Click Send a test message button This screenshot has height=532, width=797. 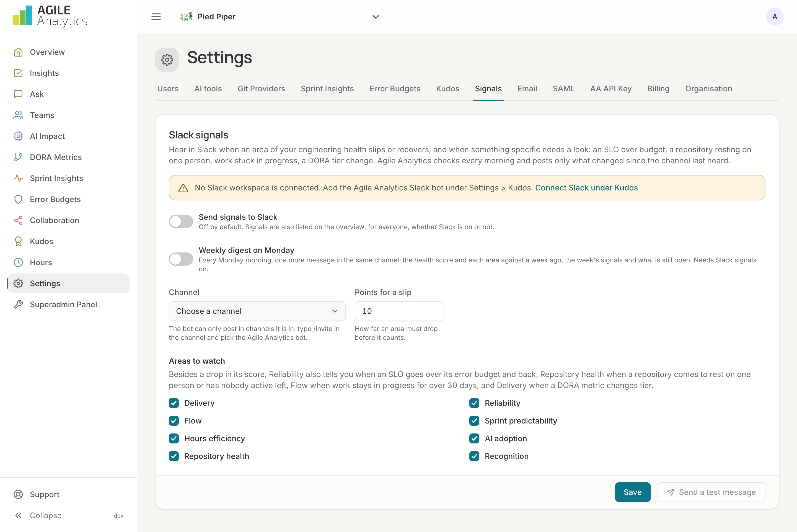coord(711,492)
